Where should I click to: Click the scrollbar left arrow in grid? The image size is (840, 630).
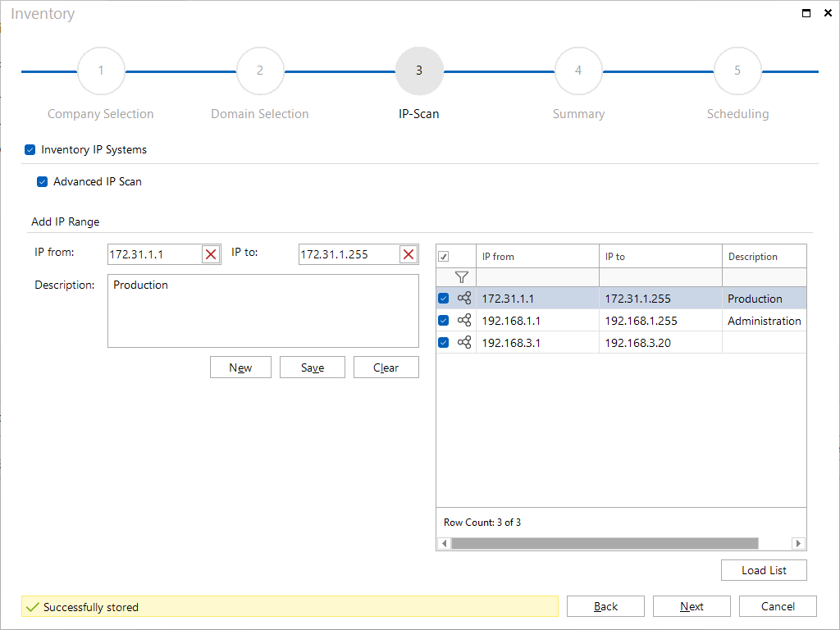coord(444,543)
